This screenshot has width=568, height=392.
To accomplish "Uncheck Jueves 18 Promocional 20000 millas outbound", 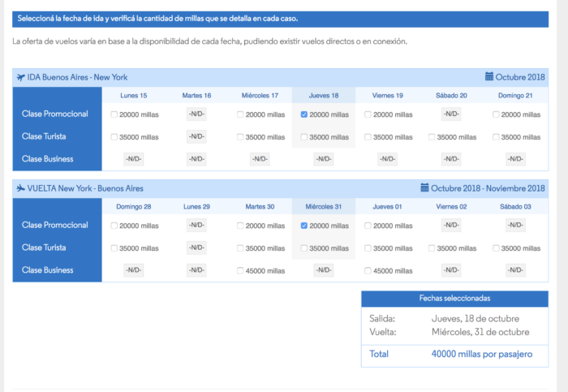I will point(304,114).
